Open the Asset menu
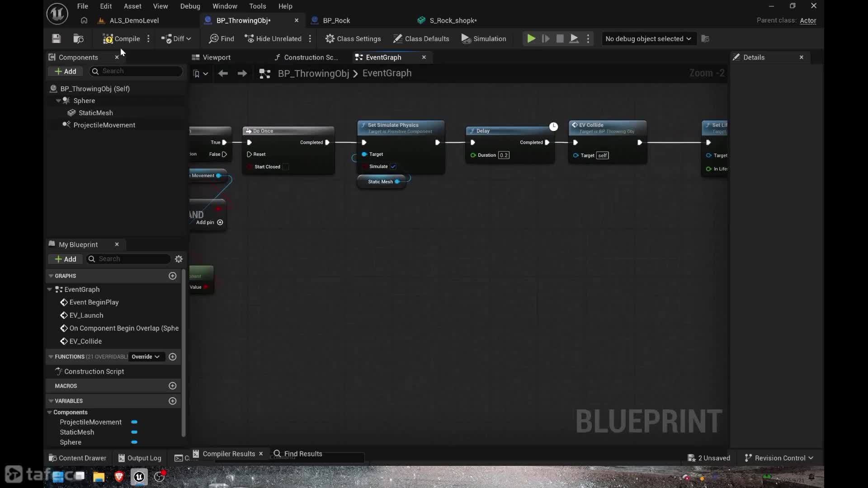The image size is (868, 488). pos(132,6)
